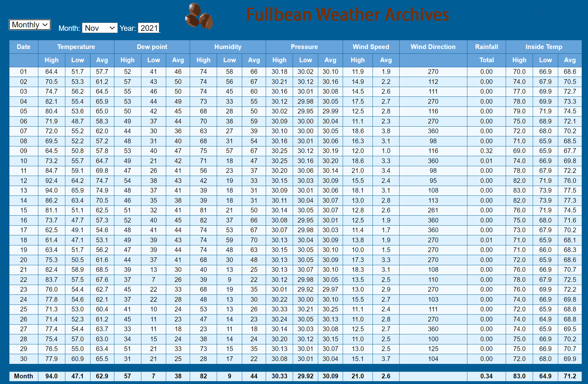
Task: Click wind speed avg 3.8 on day 07
Action: 386,131
